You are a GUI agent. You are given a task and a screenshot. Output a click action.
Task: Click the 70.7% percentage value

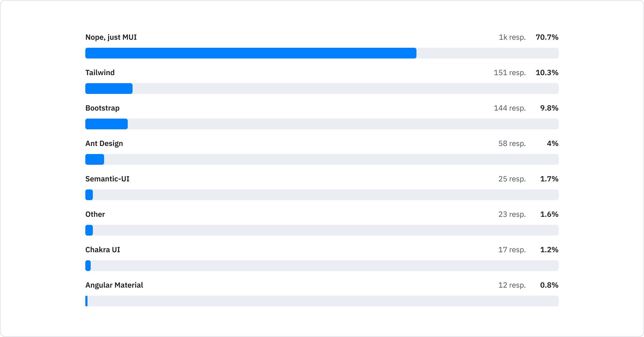[x=547, y=37]
